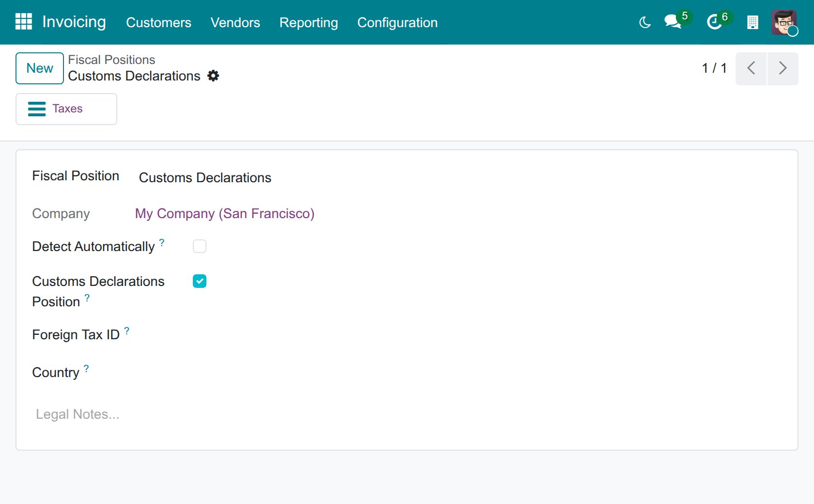Screen dimensions: 814x504
Task: Show help tooltip for Foreign Tax ID
Action: [x=126, y=331]
